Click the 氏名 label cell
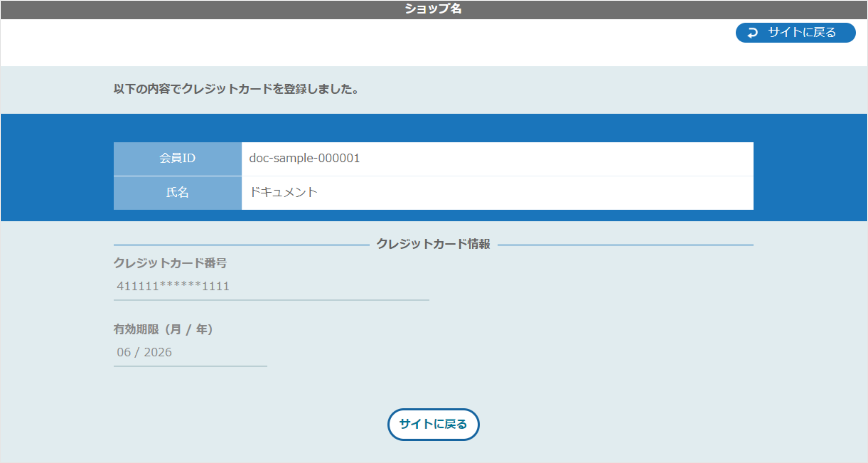Screen dimensions: 868x463 pyautogui.click(x=177, y=193)
